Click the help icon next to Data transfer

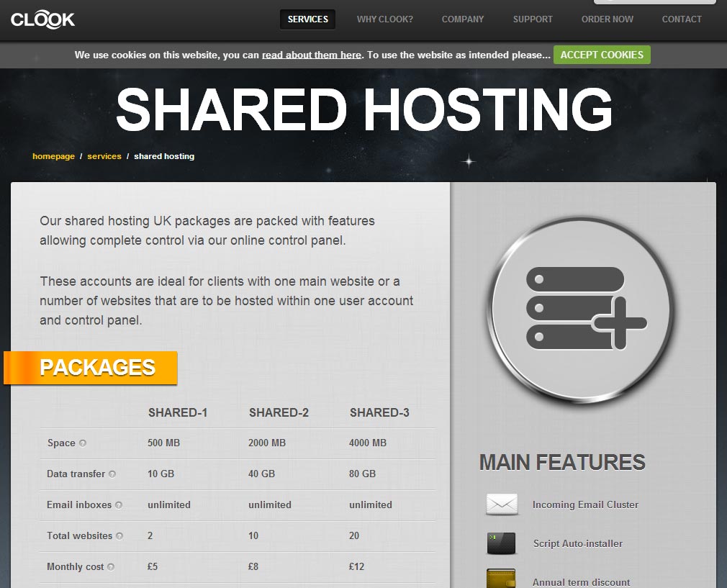click(x=112, y=474)
